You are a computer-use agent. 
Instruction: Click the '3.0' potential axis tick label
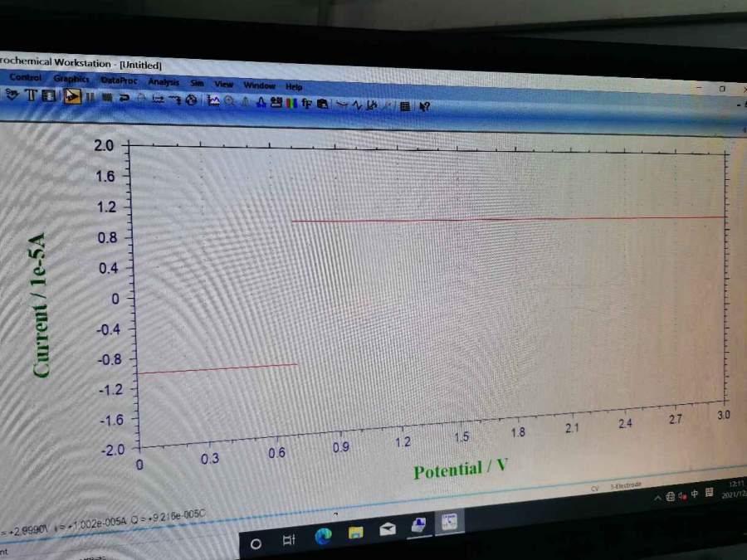[723, 415]
